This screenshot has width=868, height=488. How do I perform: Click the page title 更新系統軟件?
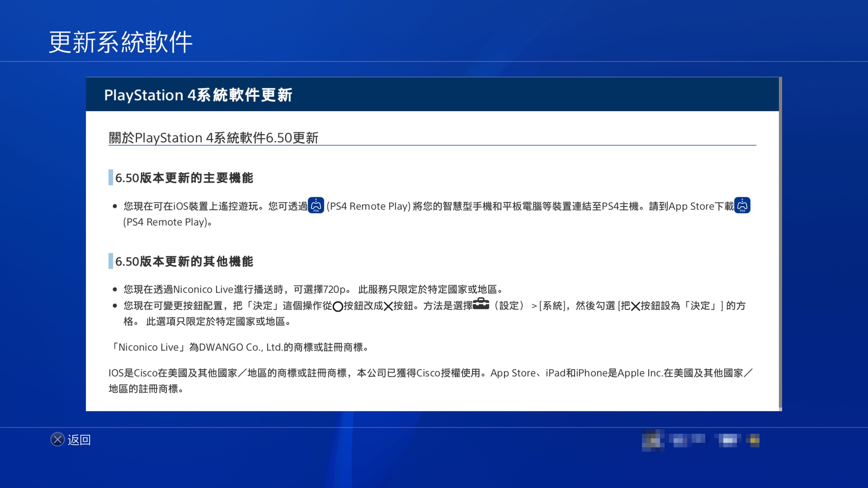[121, 42]
